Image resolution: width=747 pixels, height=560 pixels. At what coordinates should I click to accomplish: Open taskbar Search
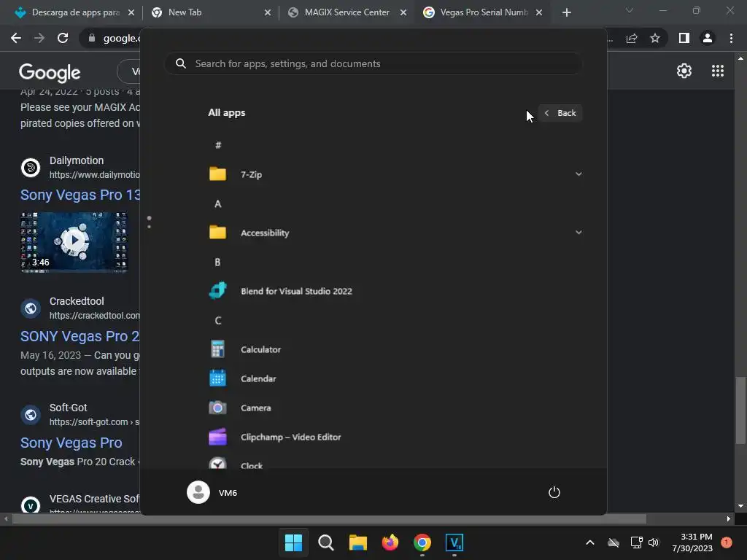[x=326, y=542]
